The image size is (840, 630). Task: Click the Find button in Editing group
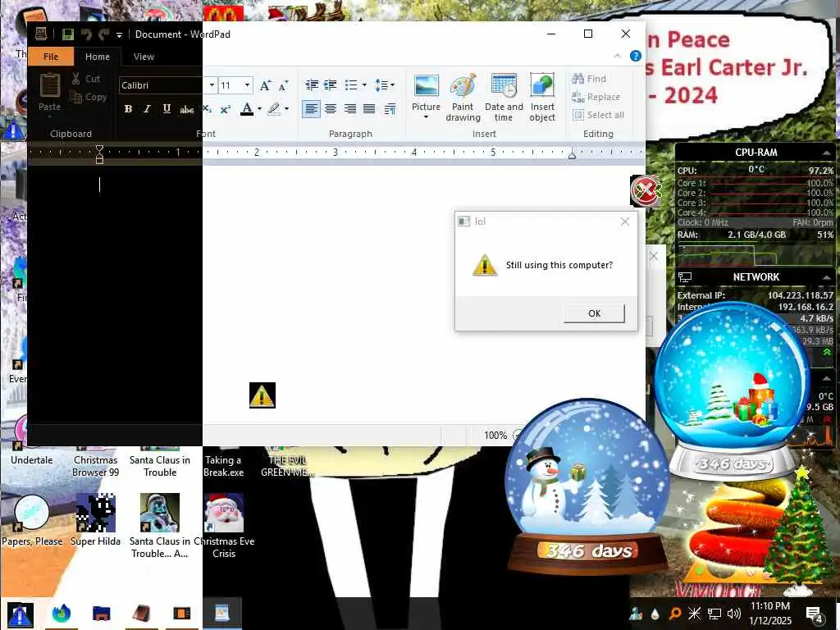[x=589, y=79]
